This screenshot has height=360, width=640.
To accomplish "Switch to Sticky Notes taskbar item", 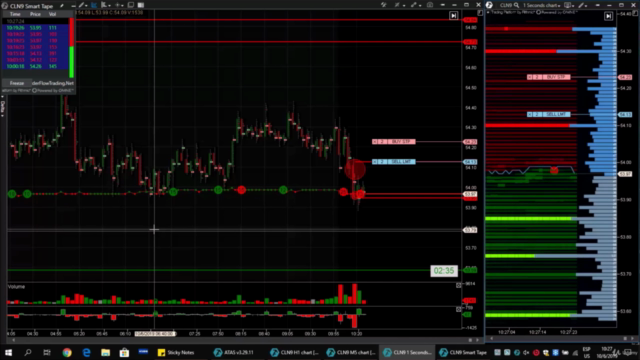I will 176,352.
